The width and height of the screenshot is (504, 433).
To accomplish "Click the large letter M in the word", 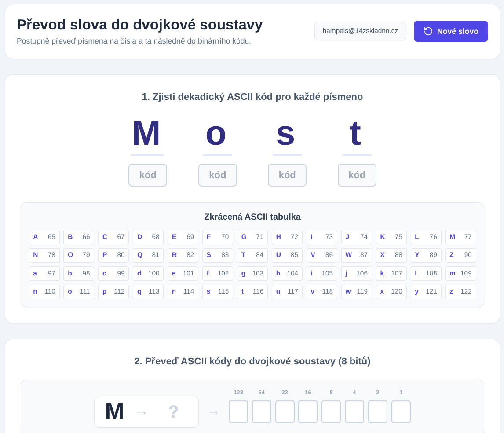I will point(146,133).
